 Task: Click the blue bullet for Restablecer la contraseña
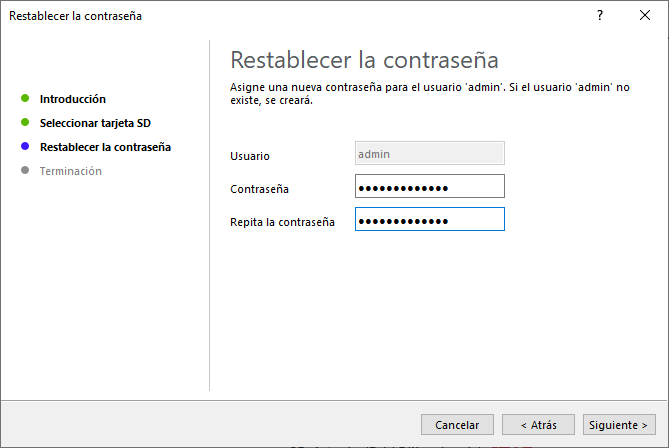(25, 147)
